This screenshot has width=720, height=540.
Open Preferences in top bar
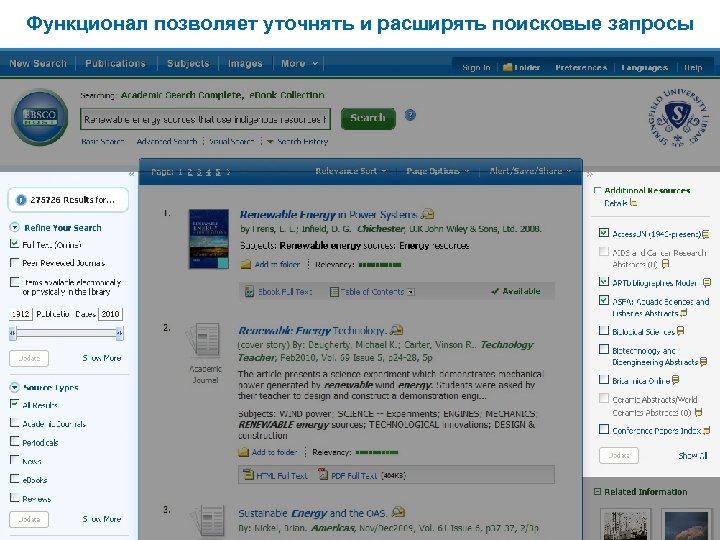coord(581,68)
